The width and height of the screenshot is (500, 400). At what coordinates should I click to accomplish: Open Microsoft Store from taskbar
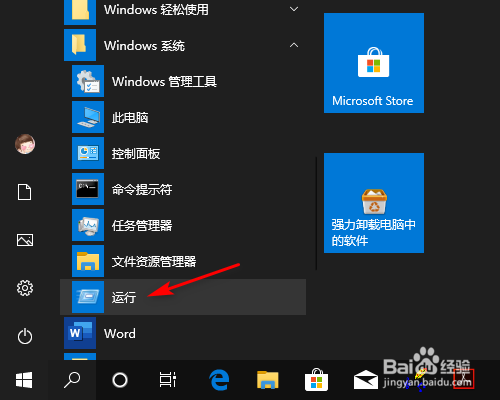point(316,380)
